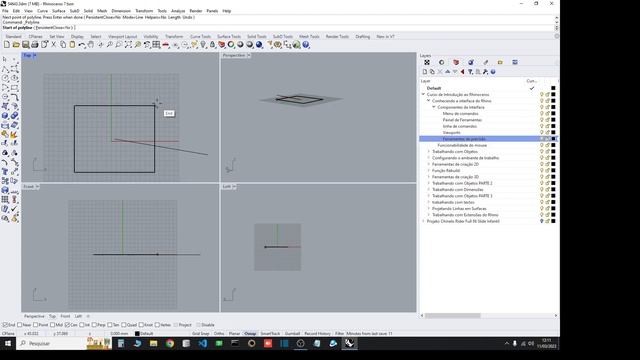Click the light bulb Hide objects icon
The width and height of the screenshot is (640, 360).
[203, 44]
